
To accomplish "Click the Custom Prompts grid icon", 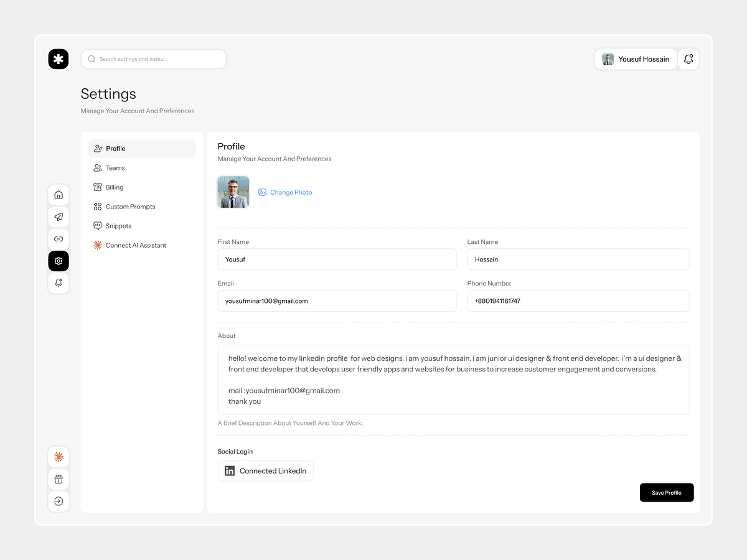I will (x=98, y=207).
